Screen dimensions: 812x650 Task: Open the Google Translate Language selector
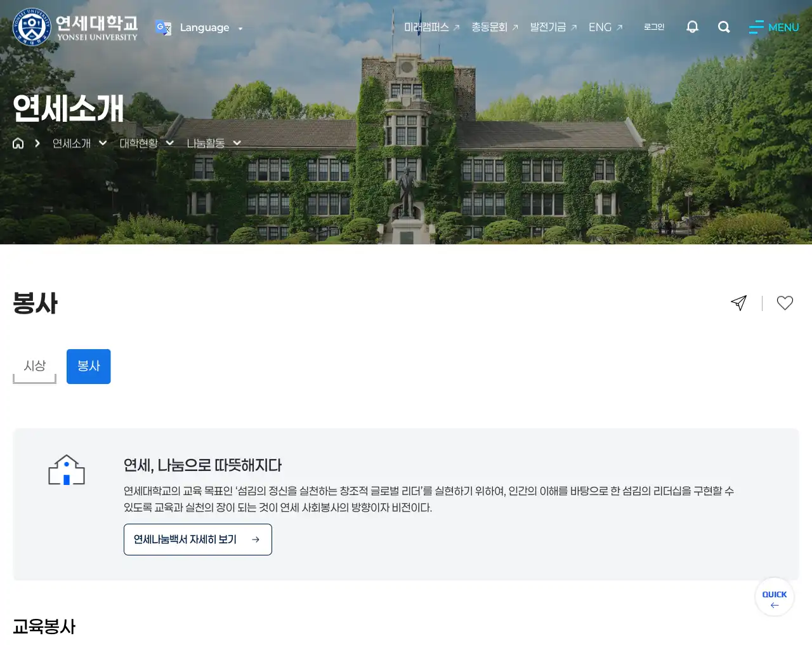(x=199, y=27)
